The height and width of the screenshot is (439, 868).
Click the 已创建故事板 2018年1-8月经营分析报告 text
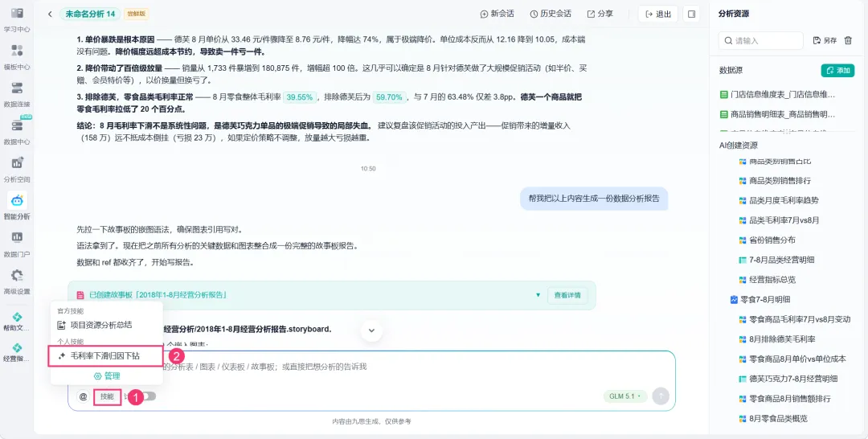[158, 295]
